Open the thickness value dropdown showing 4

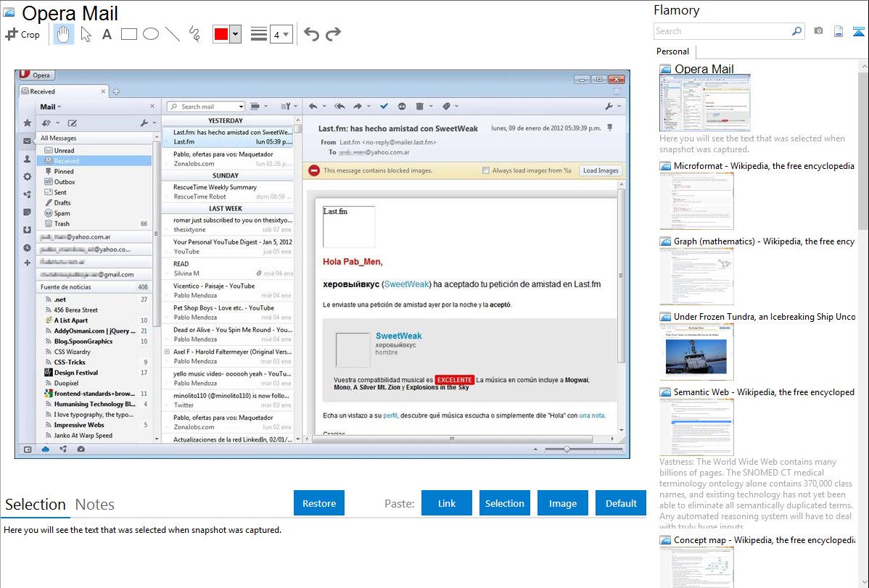point(281,35)
